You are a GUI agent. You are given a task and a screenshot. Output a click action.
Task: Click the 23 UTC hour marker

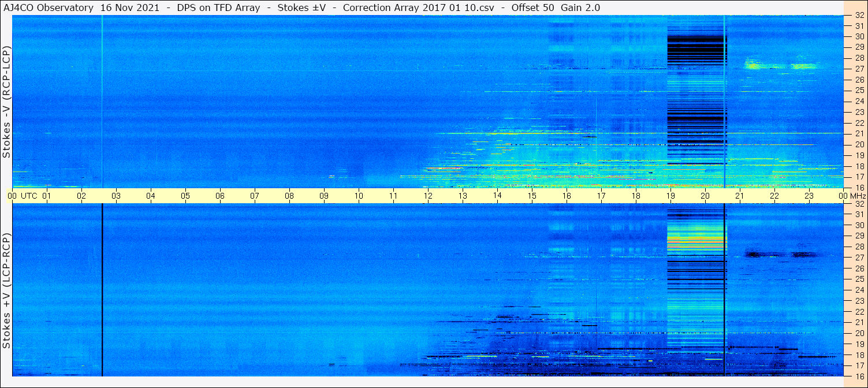[809, 196]
